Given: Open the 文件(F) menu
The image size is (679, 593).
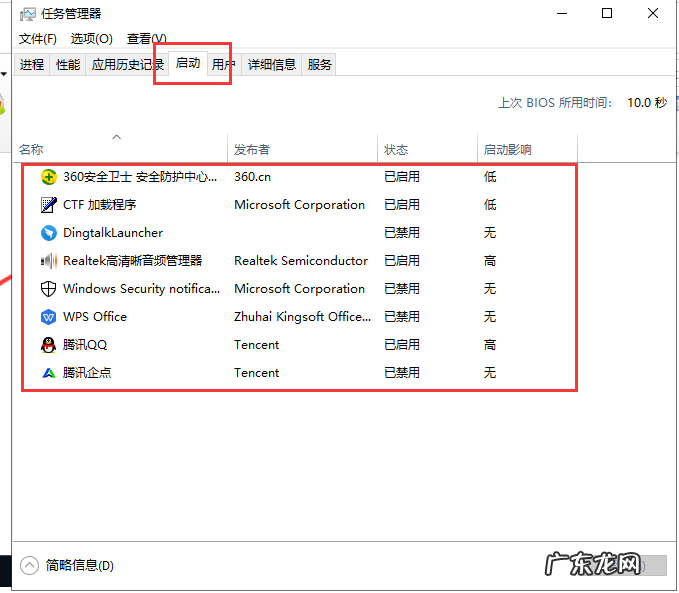Looking at the screenshot, I should 38,39.
